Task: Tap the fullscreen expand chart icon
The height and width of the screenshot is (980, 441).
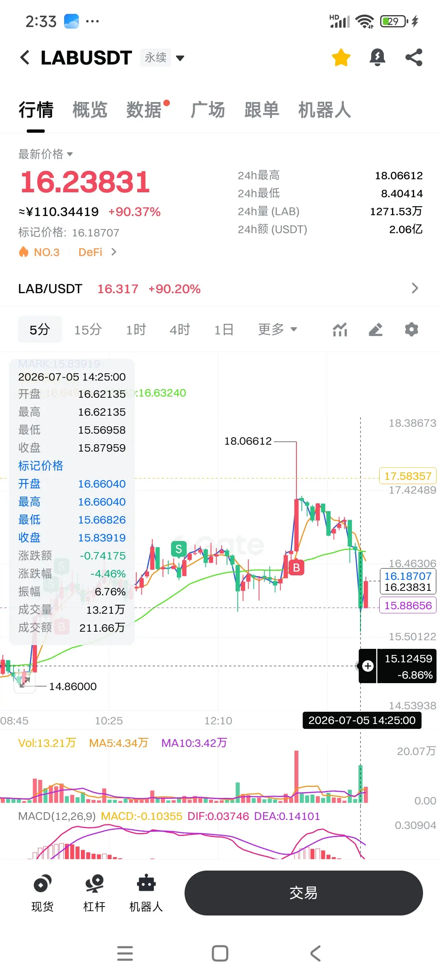Action: [24, 682]
